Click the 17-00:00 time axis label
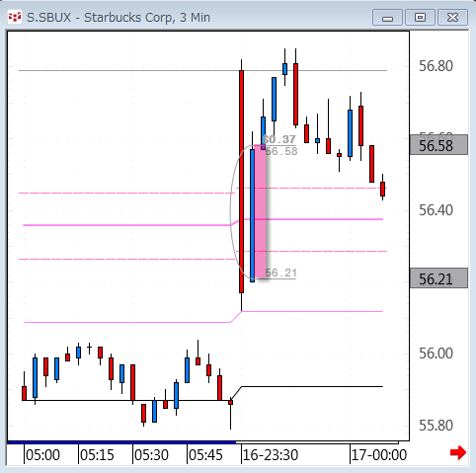 tap(379, 455)
